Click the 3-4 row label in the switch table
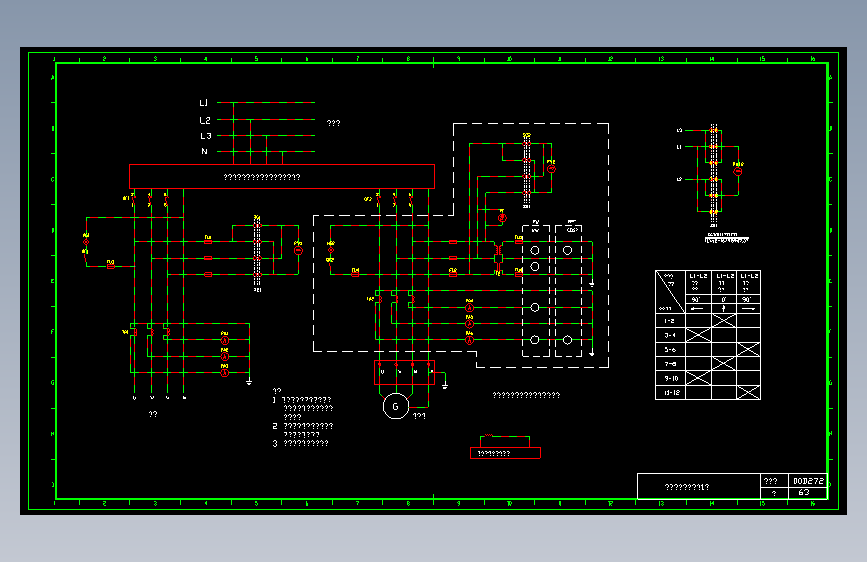Screen dimensions: 867x562 (670, 335)
